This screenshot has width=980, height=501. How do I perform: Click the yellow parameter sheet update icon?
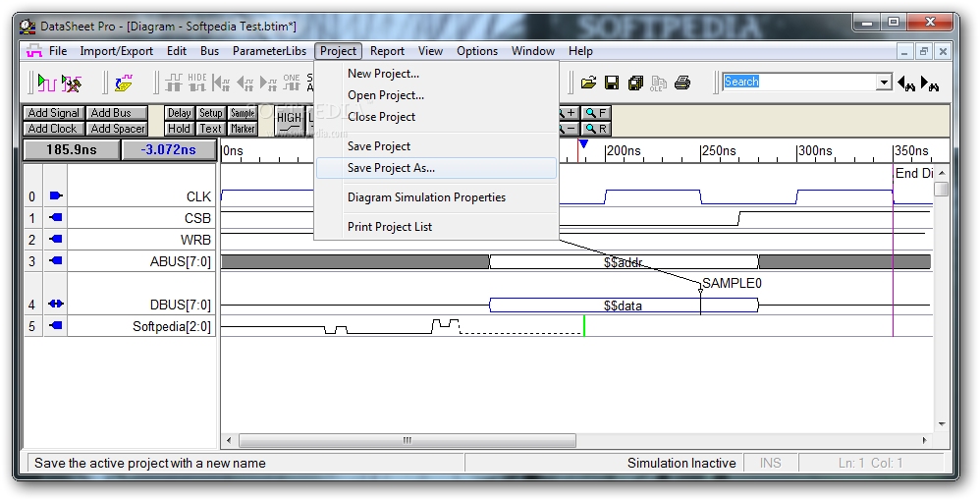pos(124,83)
